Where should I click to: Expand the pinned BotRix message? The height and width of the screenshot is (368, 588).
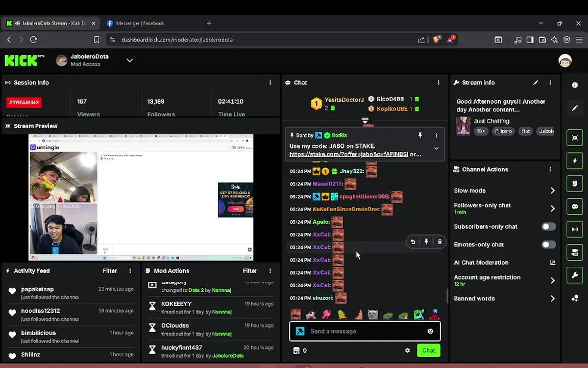click(x=436, y=148)
